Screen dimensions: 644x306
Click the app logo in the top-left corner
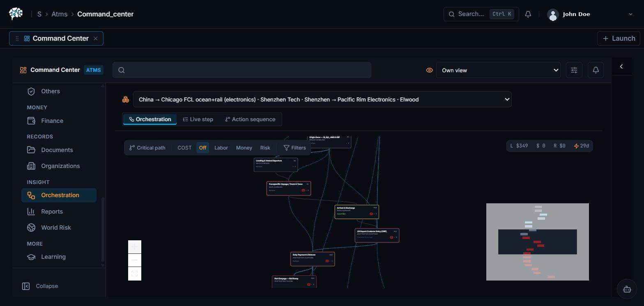(x=16, y=14)
